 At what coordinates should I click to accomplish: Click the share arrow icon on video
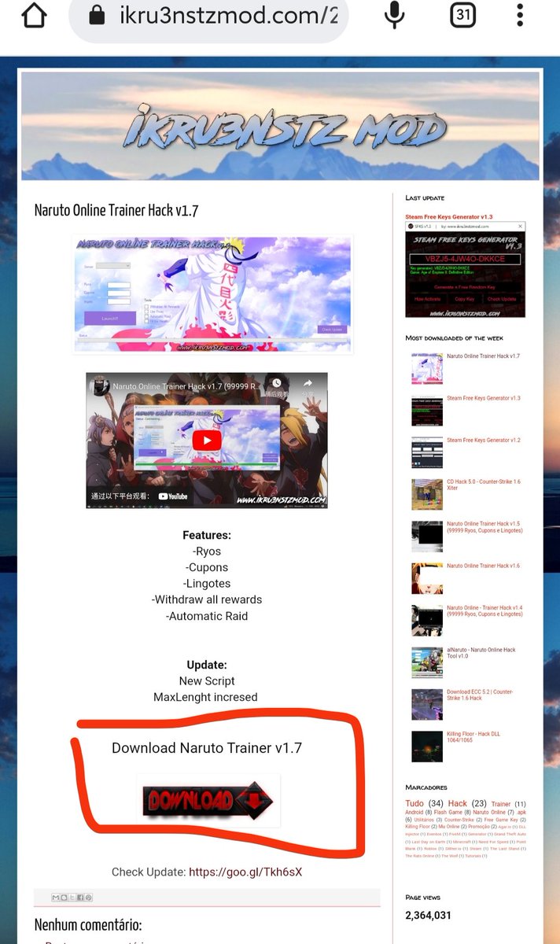[308, 384]
